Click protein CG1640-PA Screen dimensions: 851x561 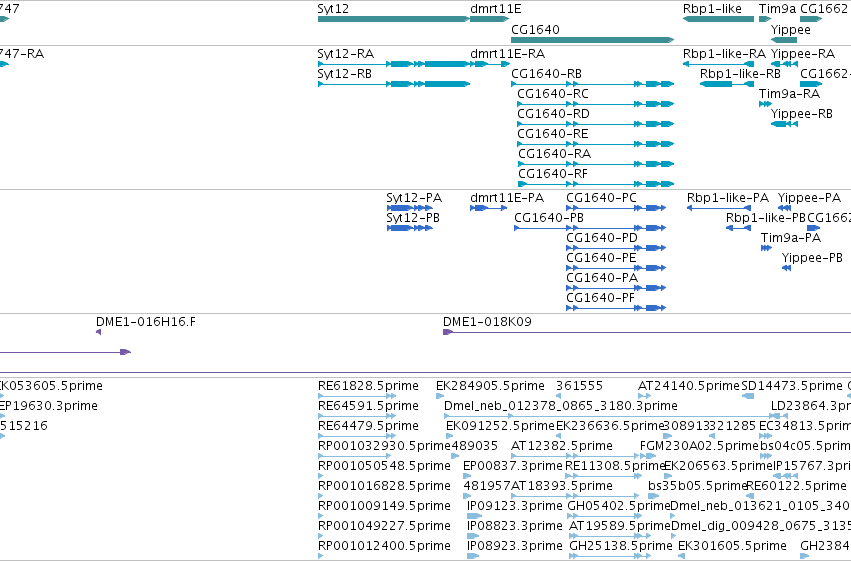tap(616, 289)
